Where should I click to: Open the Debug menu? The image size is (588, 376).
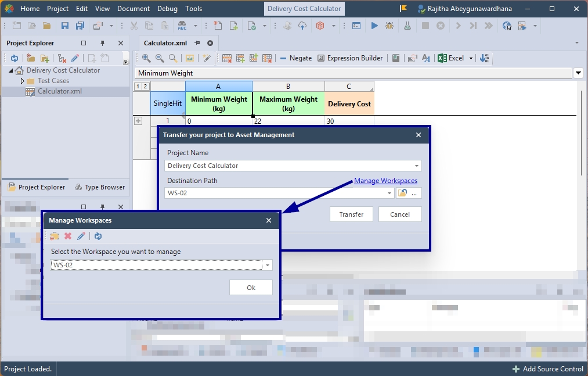pos(167,8)
